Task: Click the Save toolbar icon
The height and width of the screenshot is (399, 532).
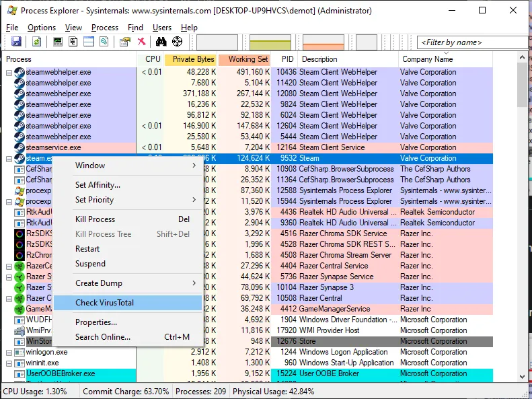Action: click(16, 42)
